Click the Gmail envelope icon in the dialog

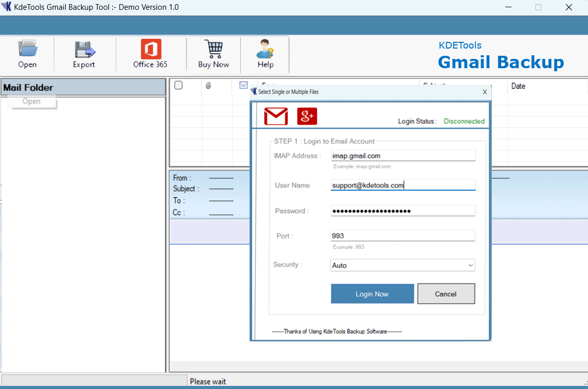(x=275, y=116)
